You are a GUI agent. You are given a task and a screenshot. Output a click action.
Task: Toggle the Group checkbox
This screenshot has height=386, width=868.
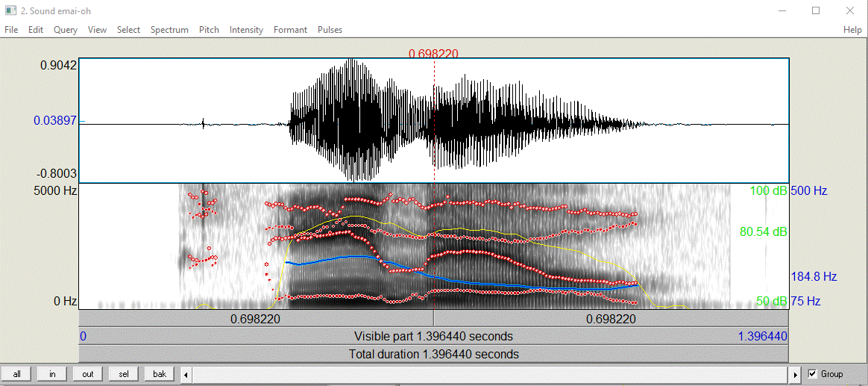[813, 374]
